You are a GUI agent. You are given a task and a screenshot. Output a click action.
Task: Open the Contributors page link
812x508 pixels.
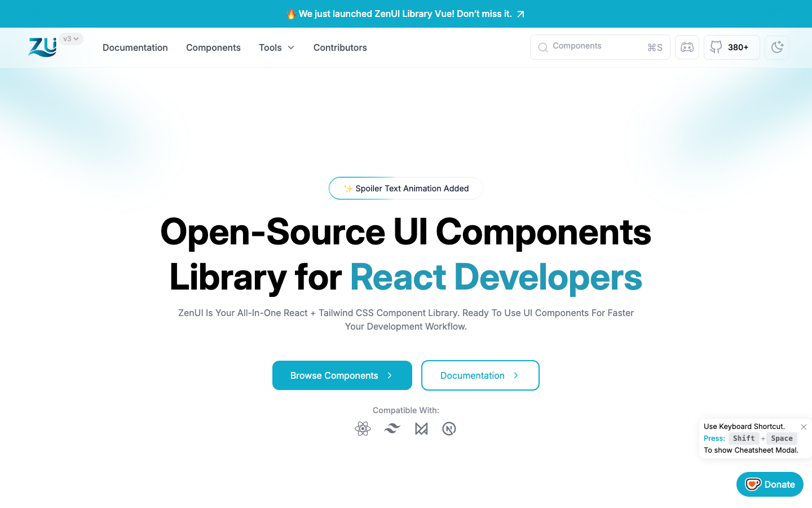click(340, 47)
